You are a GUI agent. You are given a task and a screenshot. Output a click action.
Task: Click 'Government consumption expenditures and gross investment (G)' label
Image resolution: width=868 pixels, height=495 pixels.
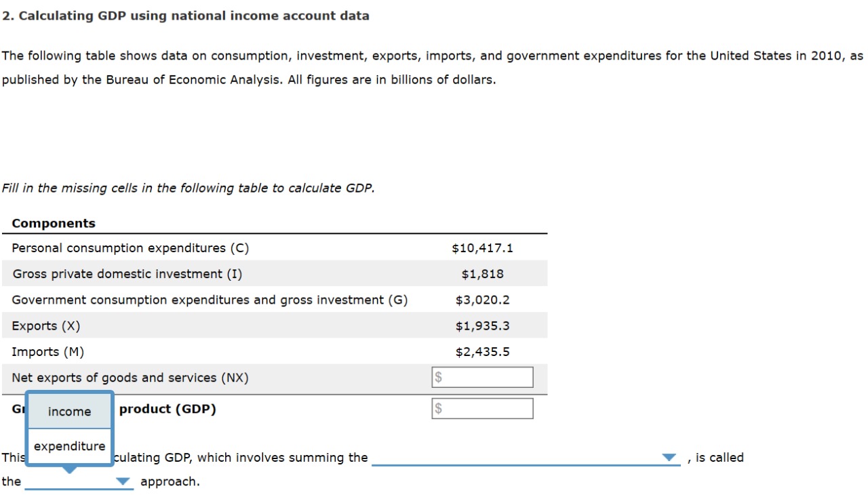210,300
